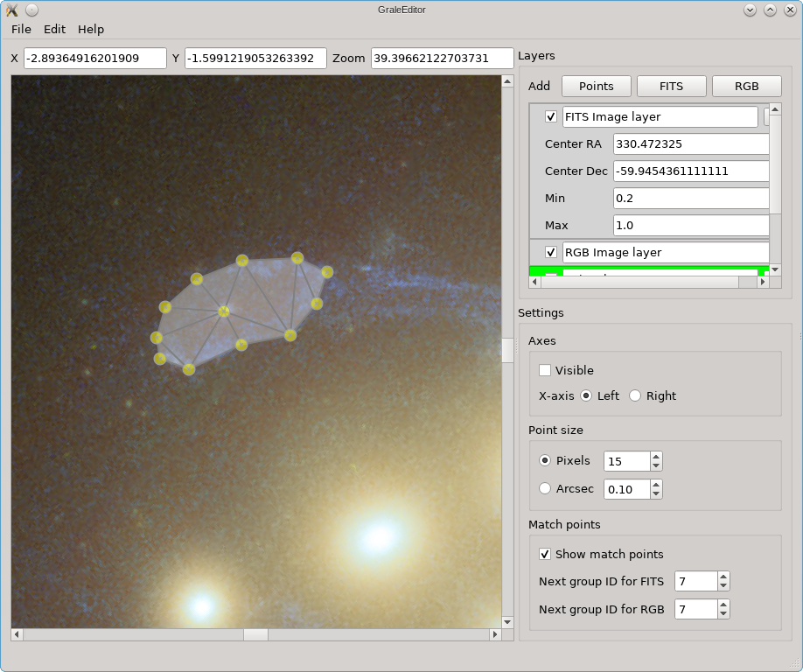Image resolution: width=803 pixels, height=672 pixels.
Task: Increase Next group ID for FITS
Action: tap(723, 577)
